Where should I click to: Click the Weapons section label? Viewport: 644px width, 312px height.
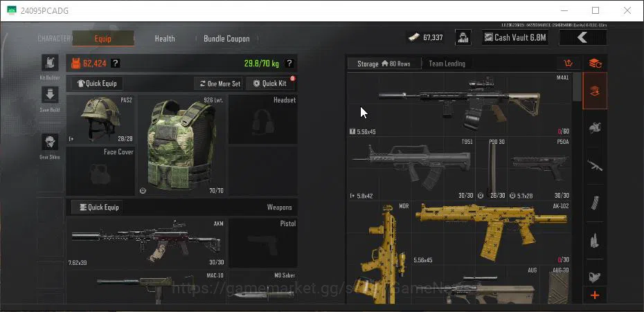click(279, 208)
